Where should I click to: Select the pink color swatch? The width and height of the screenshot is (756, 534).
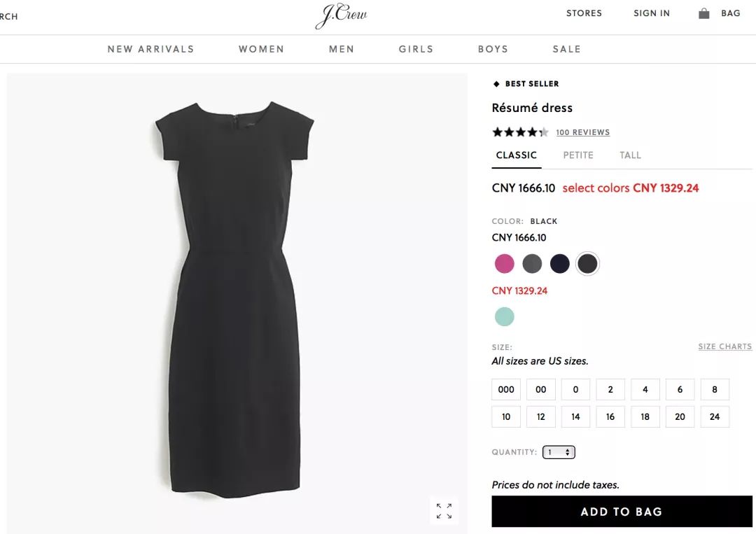pos(504,264)
